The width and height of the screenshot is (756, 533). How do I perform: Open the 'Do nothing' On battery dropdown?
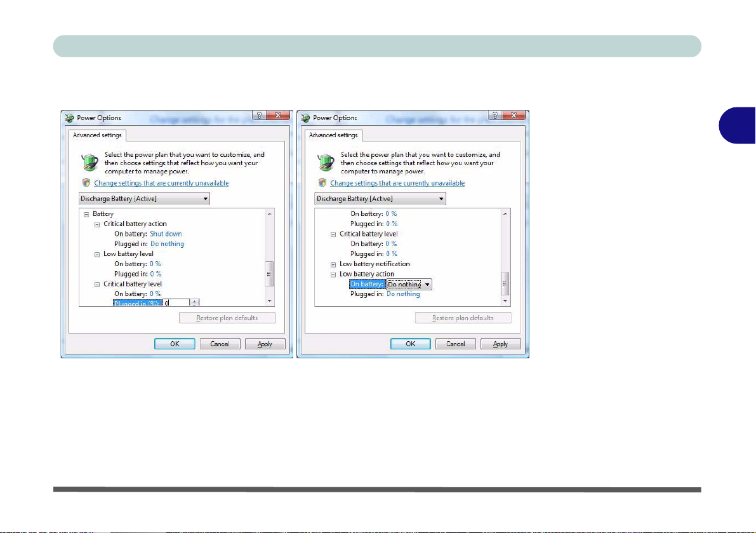409,285
